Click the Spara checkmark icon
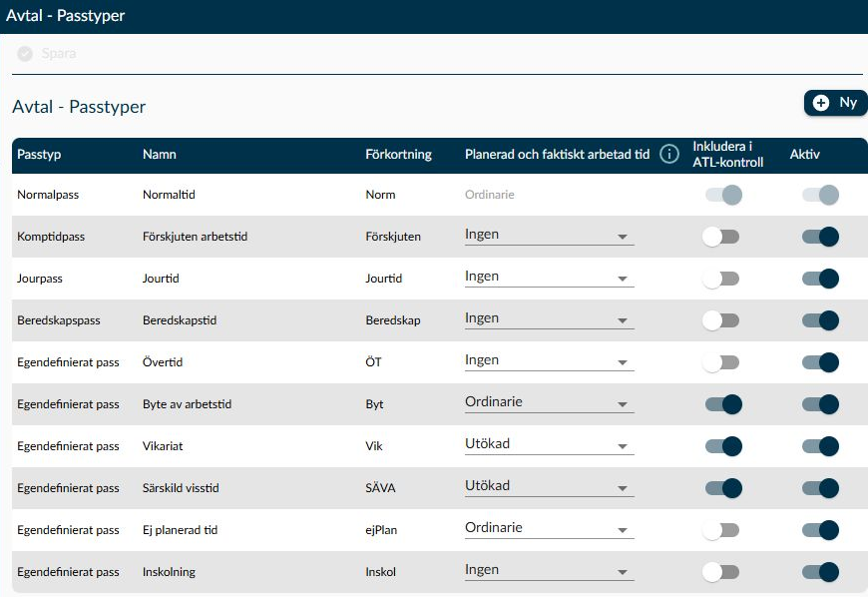868x597 pixels. click(x=25, y=54)
